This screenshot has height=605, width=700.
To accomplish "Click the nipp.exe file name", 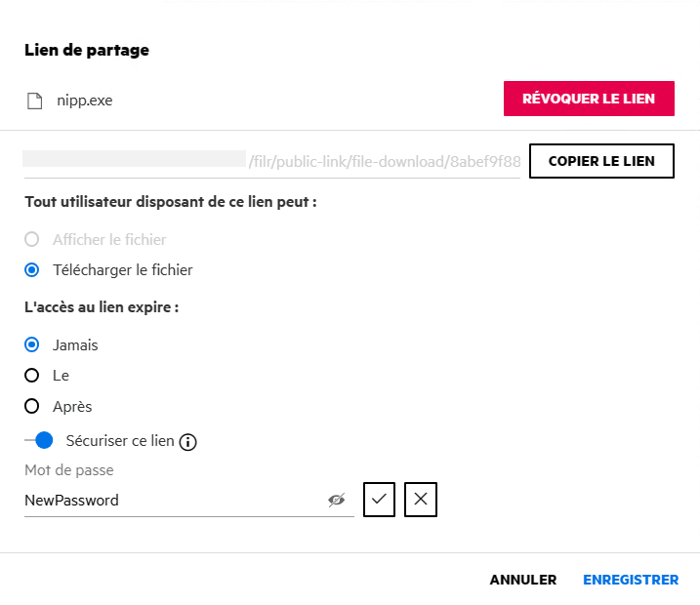I will [84, 100].
